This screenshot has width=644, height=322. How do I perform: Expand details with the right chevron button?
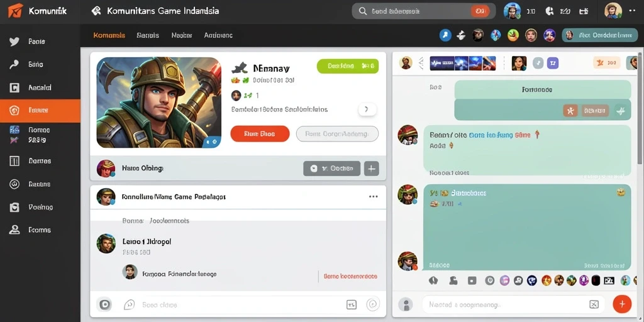click(367, 109)
